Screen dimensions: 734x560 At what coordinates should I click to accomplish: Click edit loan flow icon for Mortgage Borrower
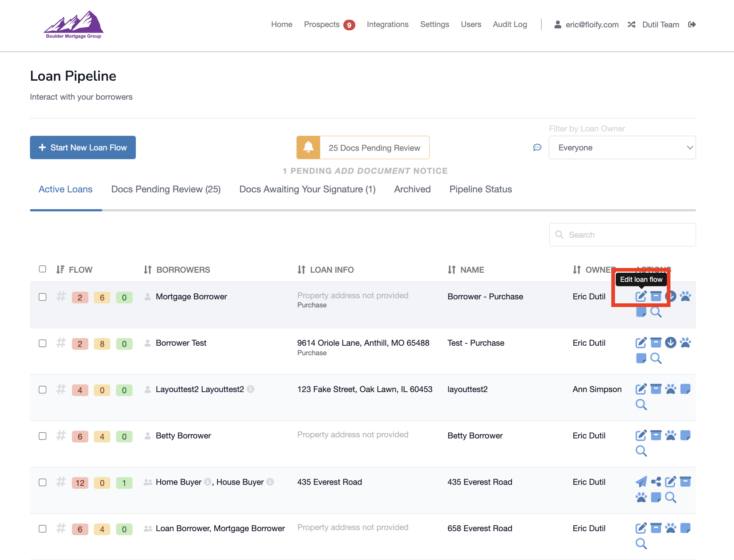pyautogui.click(x=641, y=296)
